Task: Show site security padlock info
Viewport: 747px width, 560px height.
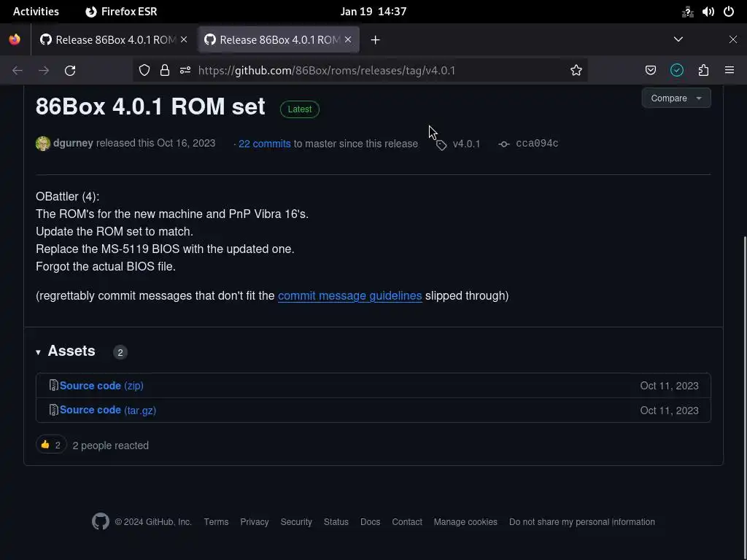Action: pyautogui.click(x=165, y=71)
